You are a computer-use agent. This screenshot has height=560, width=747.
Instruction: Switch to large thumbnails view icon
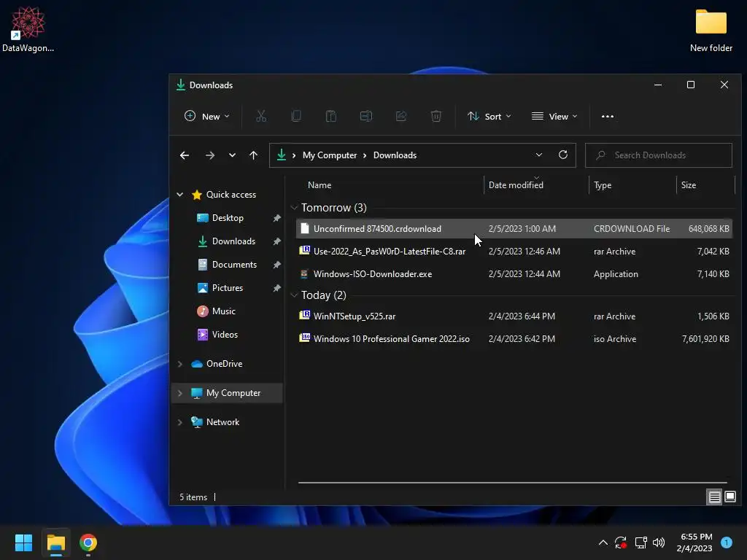730,497
